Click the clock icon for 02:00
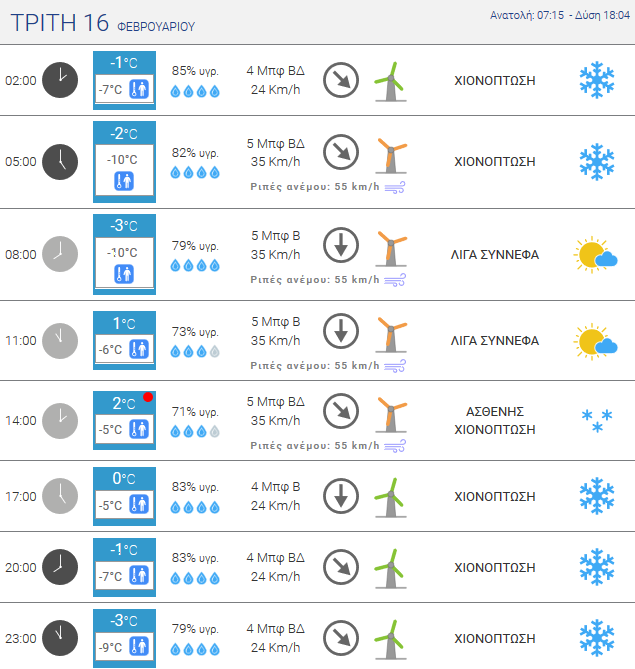This screenshot has height=669, width=635. (x=59, y=80)
